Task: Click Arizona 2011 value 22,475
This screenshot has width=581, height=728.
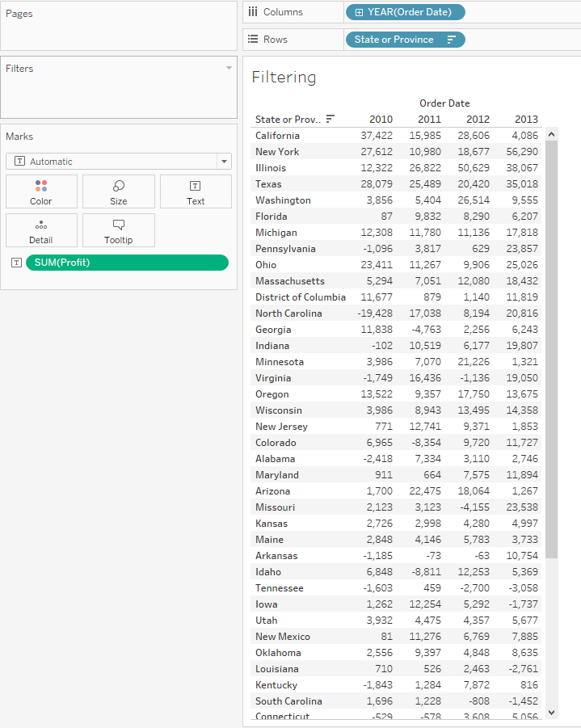Action: point(425,491)
